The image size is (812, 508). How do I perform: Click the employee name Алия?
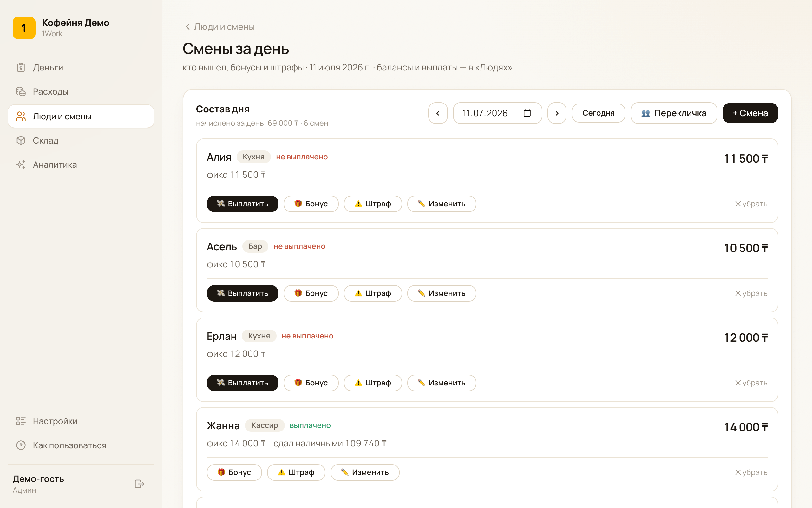point(219,157)
